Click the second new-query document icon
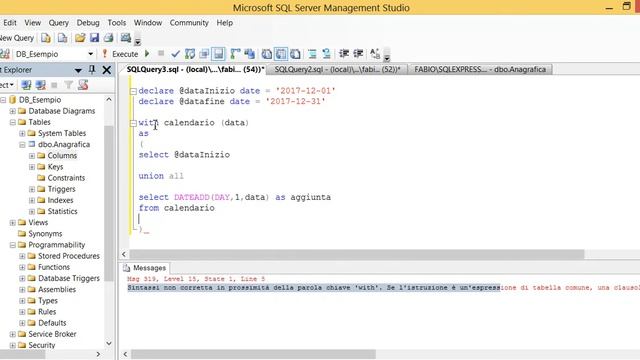Viewport: 640px width, 360px height. pyautogui.click(x=62, y=38)
